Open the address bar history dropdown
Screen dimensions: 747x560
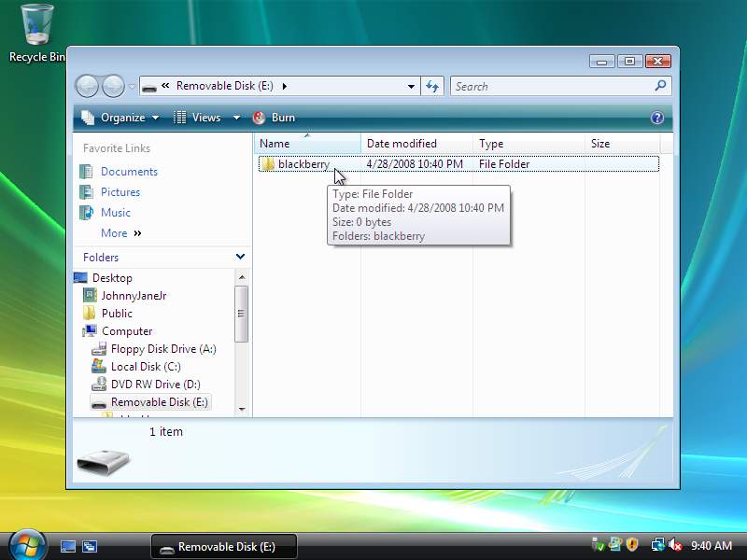tap(411, 87)
